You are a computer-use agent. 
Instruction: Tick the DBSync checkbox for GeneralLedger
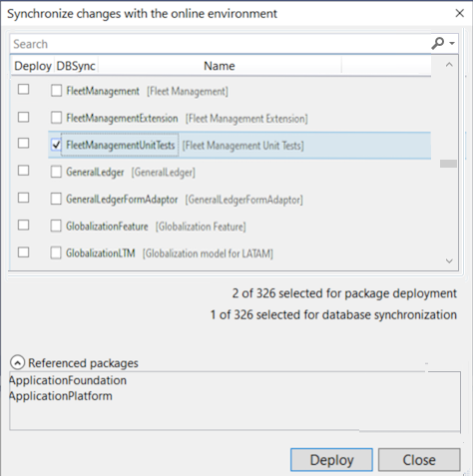pos(56,172)
